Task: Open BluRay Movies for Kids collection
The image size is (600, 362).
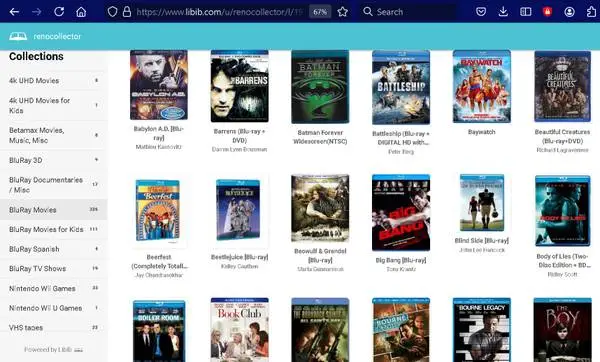Action: tap(54, 229)
